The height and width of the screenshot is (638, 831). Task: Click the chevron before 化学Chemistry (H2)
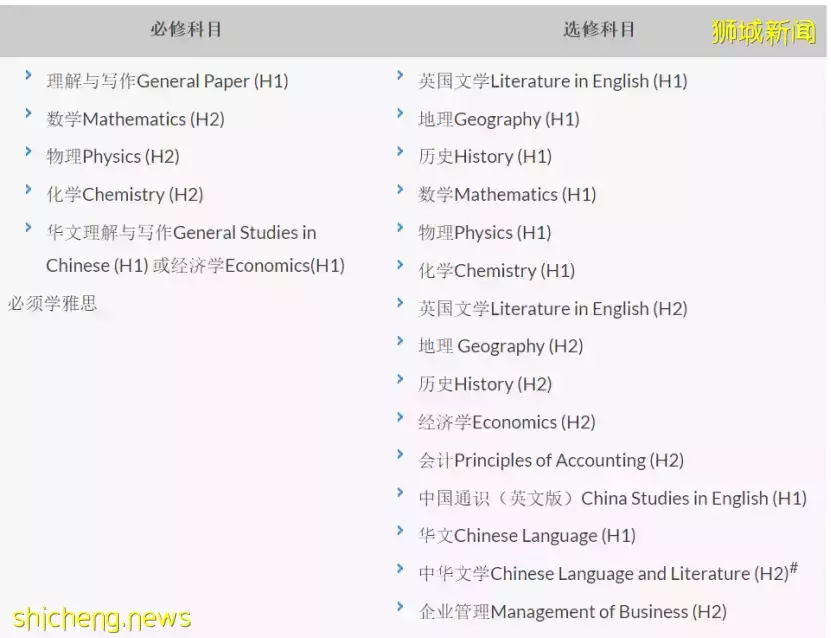[29, 190]
